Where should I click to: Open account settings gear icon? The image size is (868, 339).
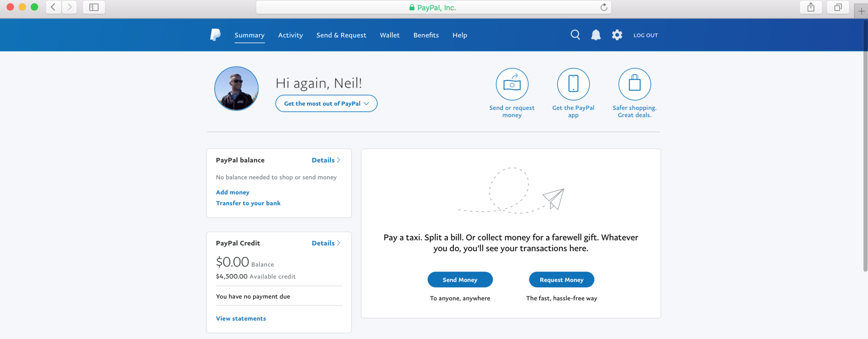[617, 35]
